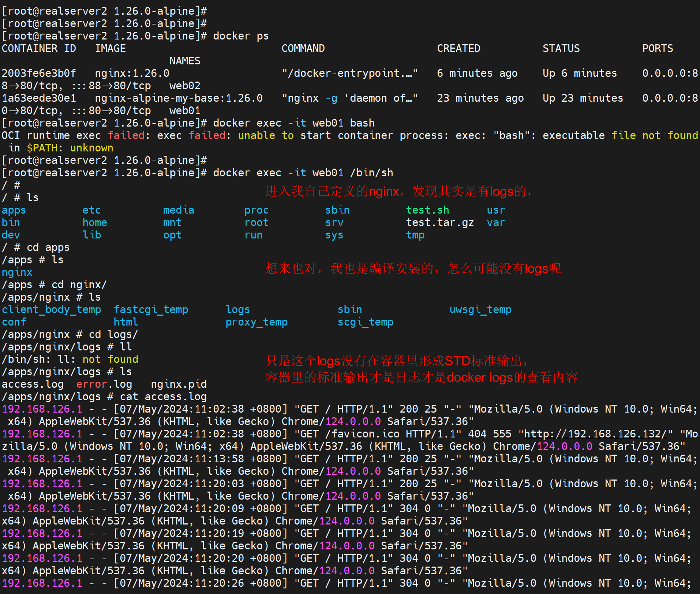
Task: Select the proxy_temp directory entry
Action: [257, 322]
